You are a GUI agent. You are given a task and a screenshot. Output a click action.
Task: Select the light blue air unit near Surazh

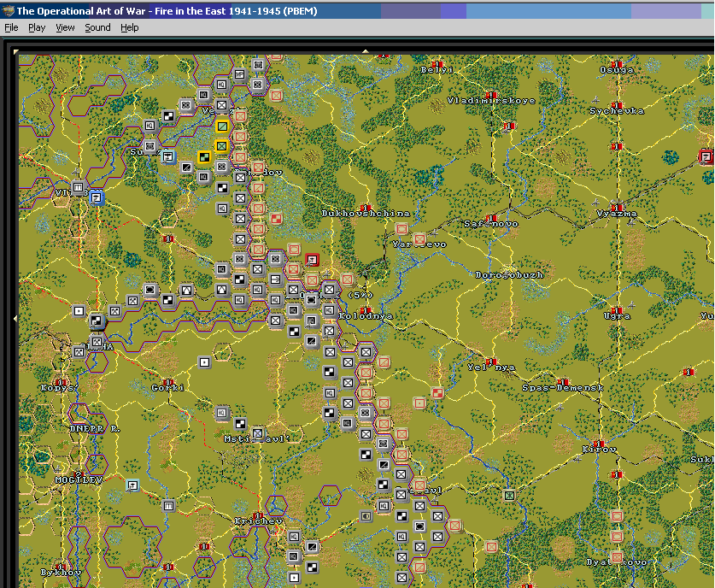168,157
